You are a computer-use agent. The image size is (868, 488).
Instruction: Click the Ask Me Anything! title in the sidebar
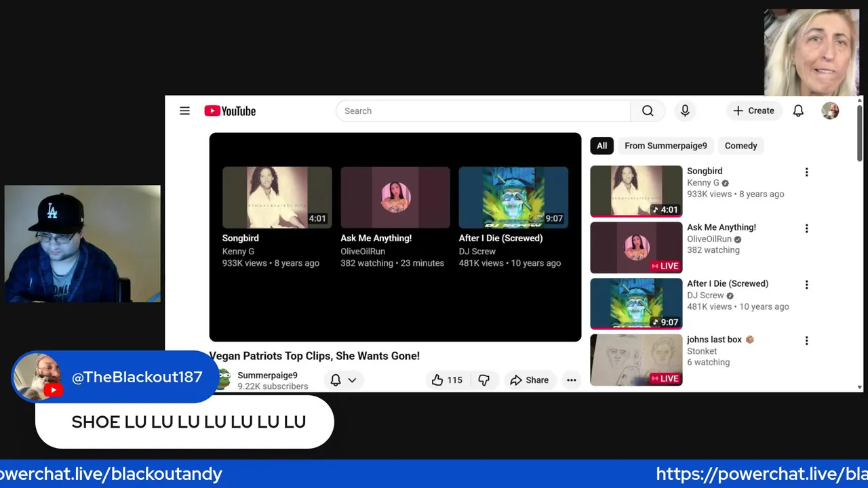pyautogui.click(x=722, y=228)
